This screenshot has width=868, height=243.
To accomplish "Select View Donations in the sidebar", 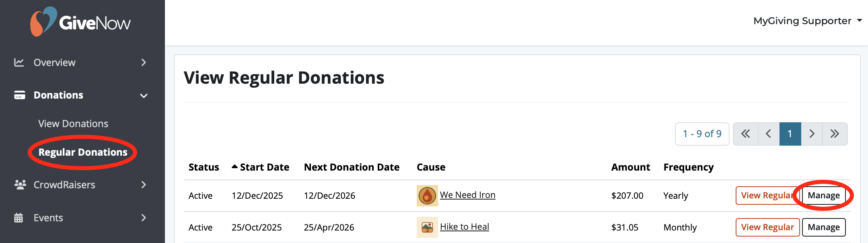I will (x=73, y=124).
